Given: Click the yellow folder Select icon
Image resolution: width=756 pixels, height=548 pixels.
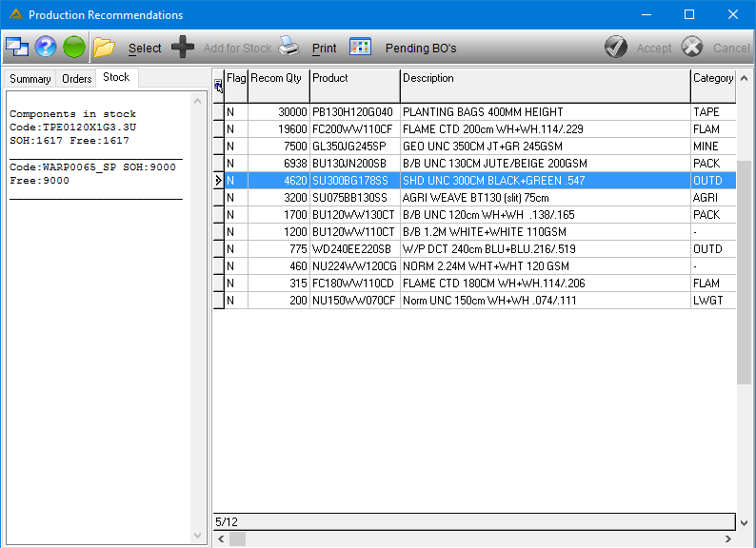Looking at the screenshot, I should [104, 48].
